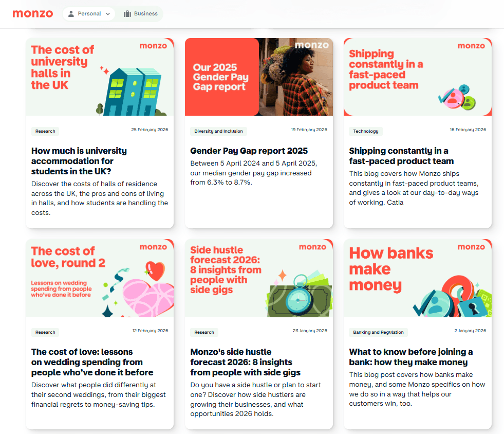Click Research tag on university accommodation card

coord(45,131)
